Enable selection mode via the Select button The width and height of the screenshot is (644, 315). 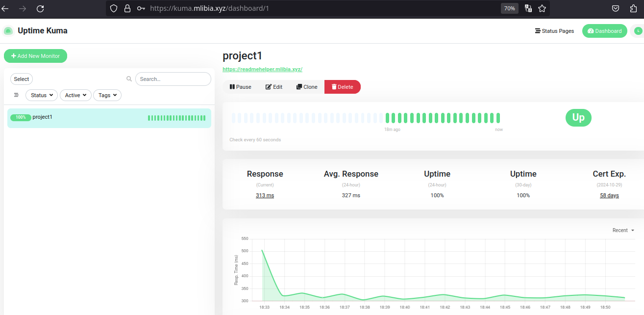point(21,79)
